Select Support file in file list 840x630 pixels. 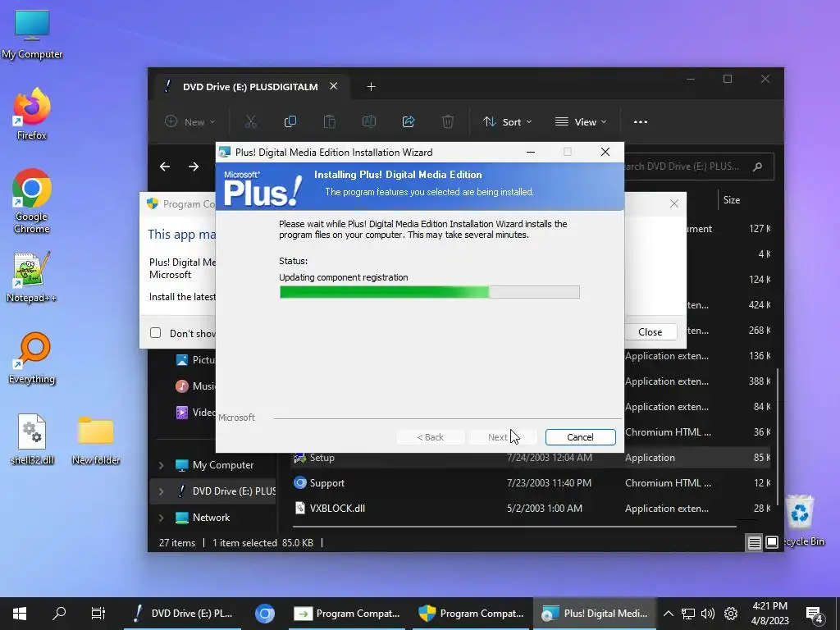(x=531, y=483)
